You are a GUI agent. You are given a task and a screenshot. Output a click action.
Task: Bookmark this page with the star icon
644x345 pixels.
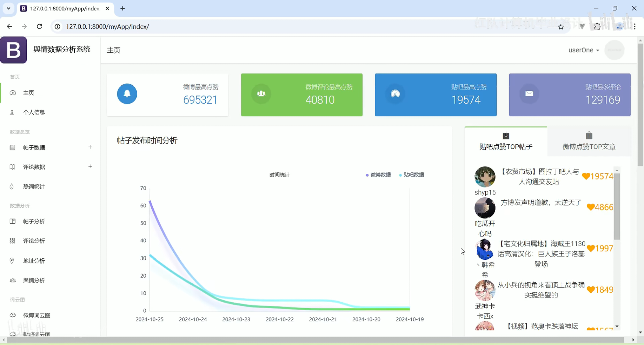click(561, 27)
